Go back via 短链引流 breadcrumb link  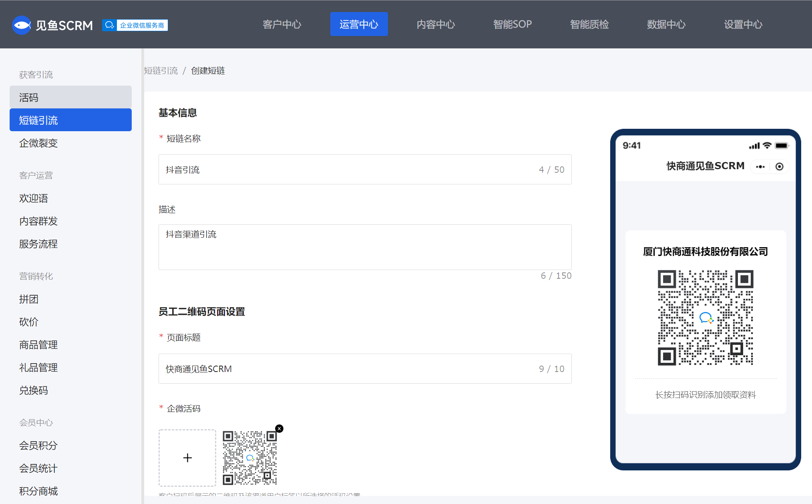161,71
